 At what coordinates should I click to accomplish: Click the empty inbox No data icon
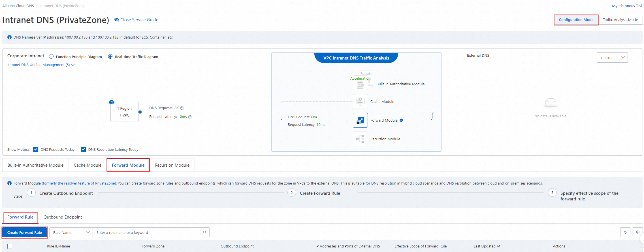pyautogui.click(x=551, y=102)
